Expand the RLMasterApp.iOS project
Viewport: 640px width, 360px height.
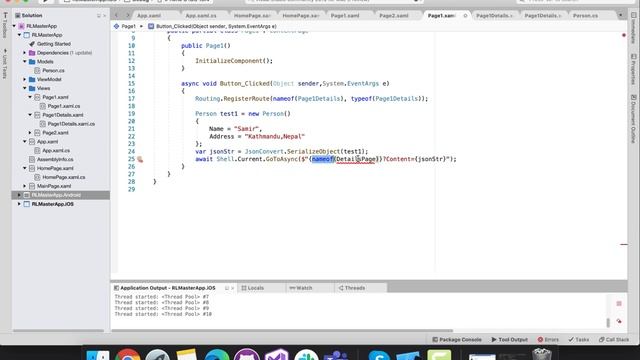[19, 204]
